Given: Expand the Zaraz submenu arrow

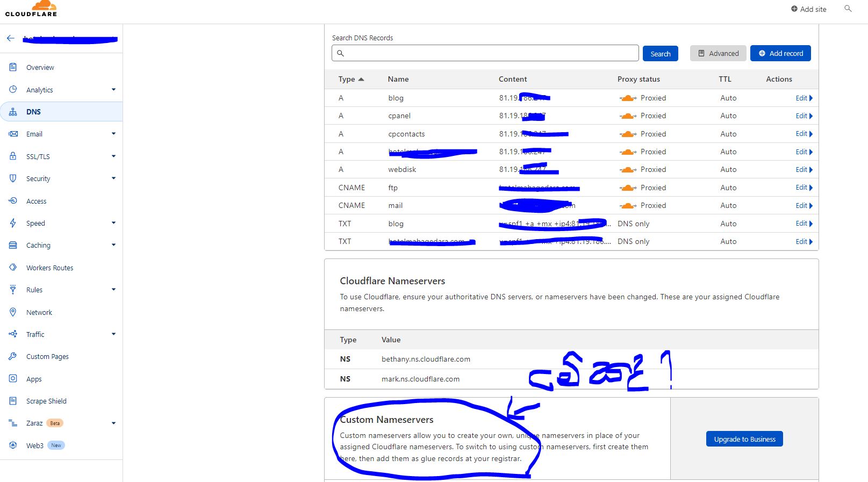Looking at the screenshot, I should (113, 423).
